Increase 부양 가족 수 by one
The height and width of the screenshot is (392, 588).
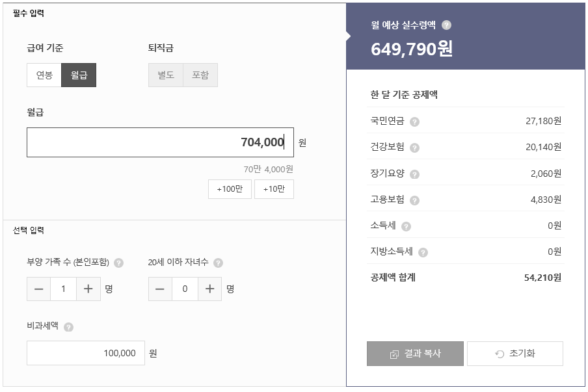pyautogui.click(x=88, y=289)
